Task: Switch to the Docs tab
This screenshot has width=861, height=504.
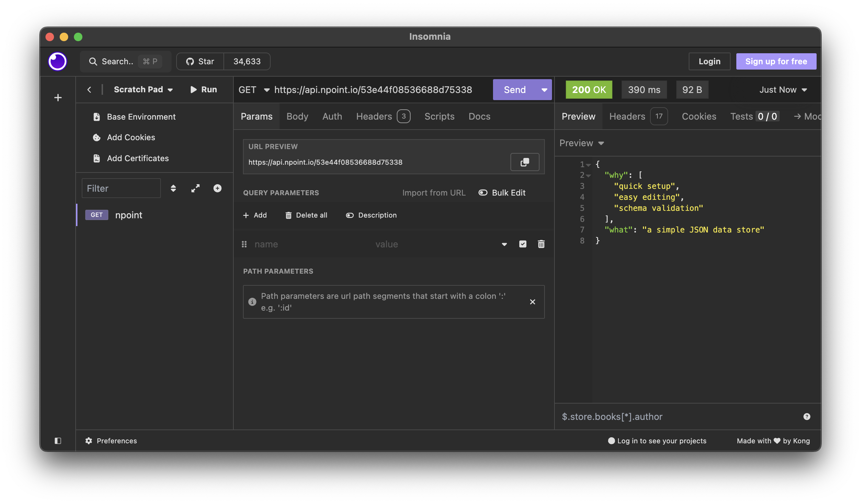Action: point(479,116)
